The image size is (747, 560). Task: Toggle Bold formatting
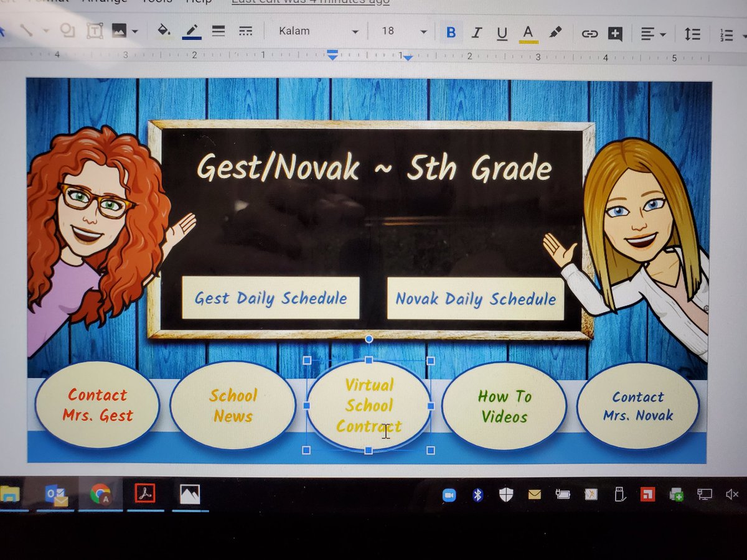(451, 32)
